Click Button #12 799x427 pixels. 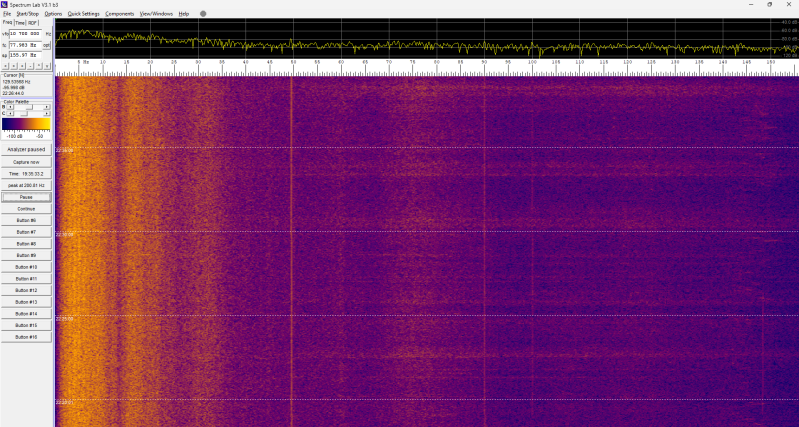(x=26, y=290)
